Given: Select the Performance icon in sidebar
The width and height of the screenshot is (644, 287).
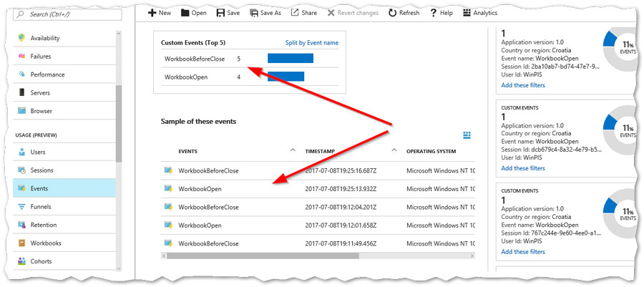Looking at the screenshot, I should tap(21, 74).
